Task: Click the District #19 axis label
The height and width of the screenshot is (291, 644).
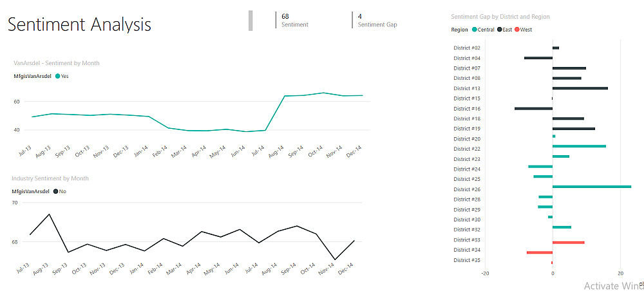Action: 467,129
